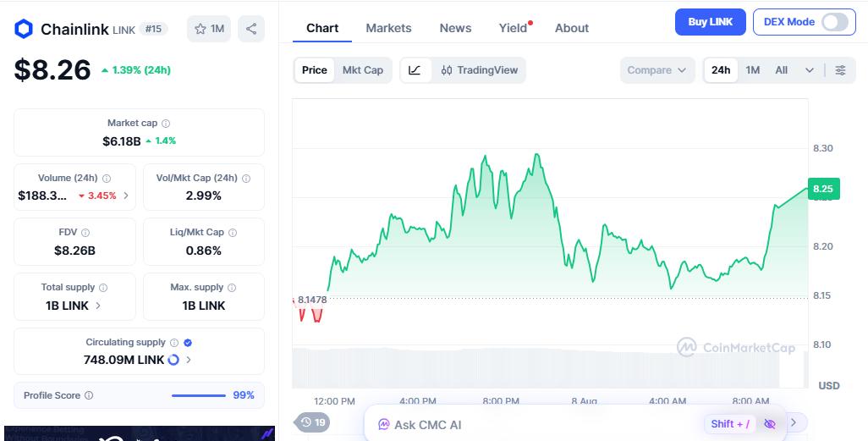Screen dimensions: 868x441
Task: Switch to TradingView candlestick chart
Action: pos(480,70)
